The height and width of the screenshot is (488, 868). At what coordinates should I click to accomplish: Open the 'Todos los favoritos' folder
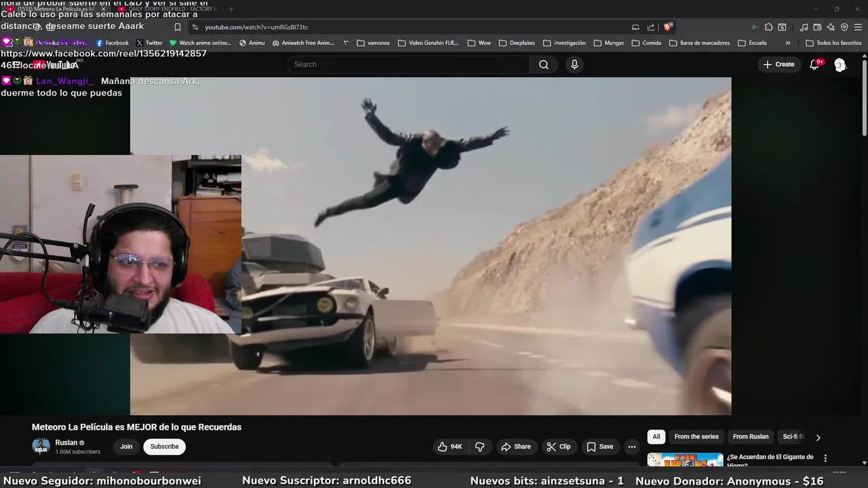[x=833, y=43]
